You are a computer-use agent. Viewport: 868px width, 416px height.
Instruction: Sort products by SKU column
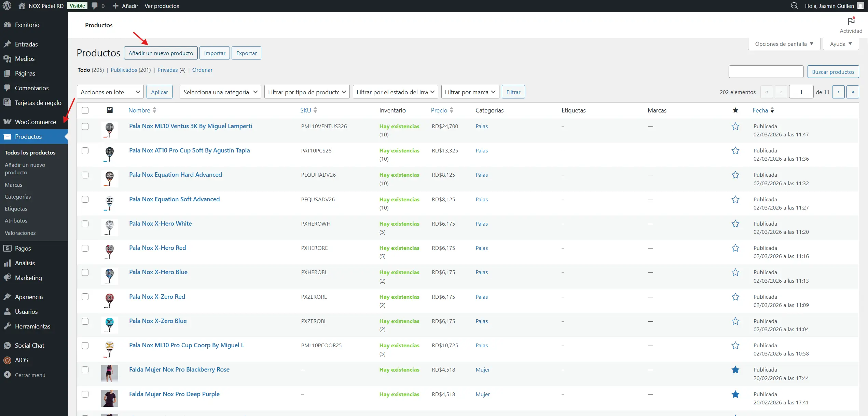point(308,110)
